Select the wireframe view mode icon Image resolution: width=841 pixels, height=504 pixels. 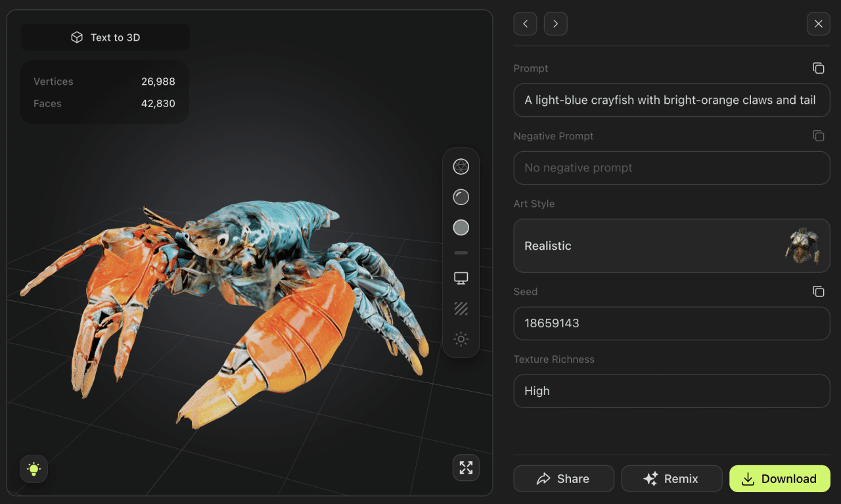pyautogui.click(x=461, y=166)
